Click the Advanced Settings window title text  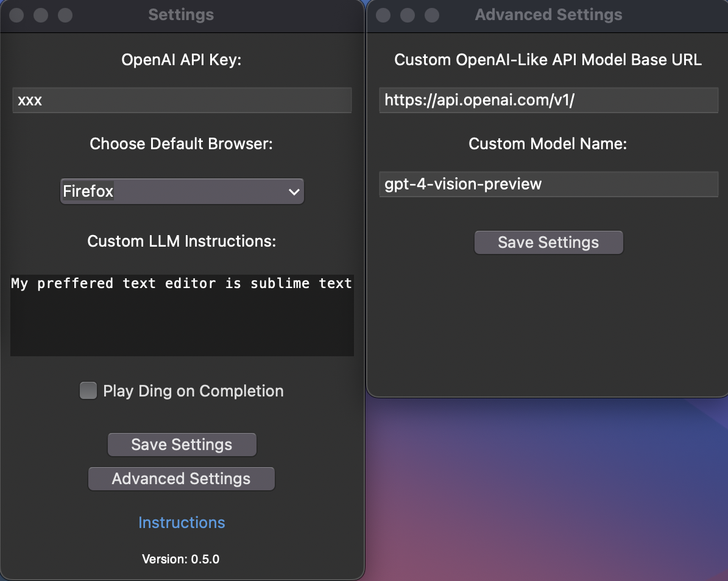549,15
